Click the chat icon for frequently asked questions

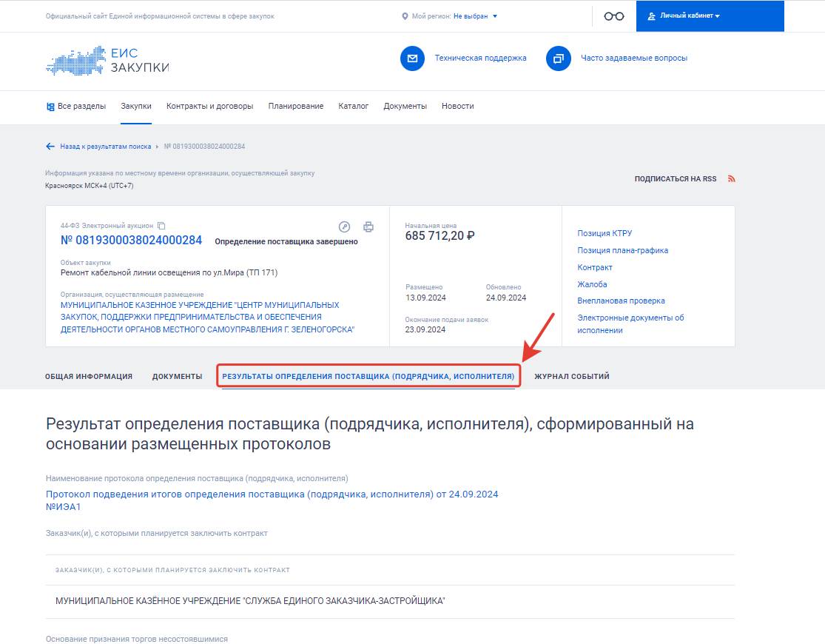pos(556,58)
